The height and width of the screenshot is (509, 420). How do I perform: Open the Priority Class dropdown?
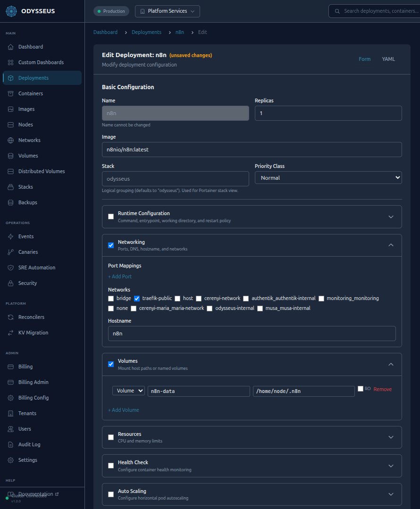pyautogui.click(x=328, y=178)
